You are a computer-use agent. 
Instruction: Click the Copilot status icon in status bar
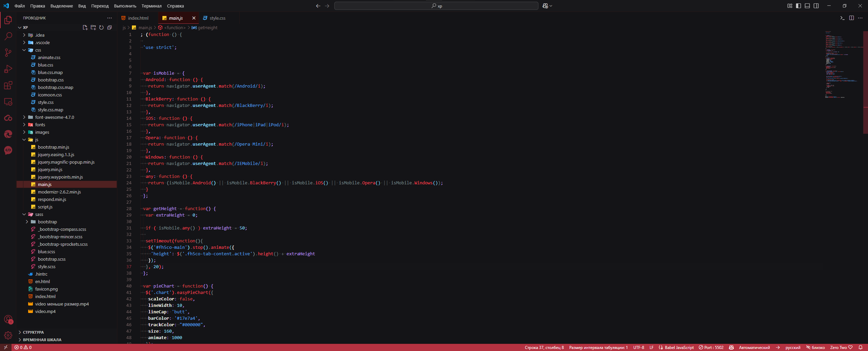tap(731, 347)
